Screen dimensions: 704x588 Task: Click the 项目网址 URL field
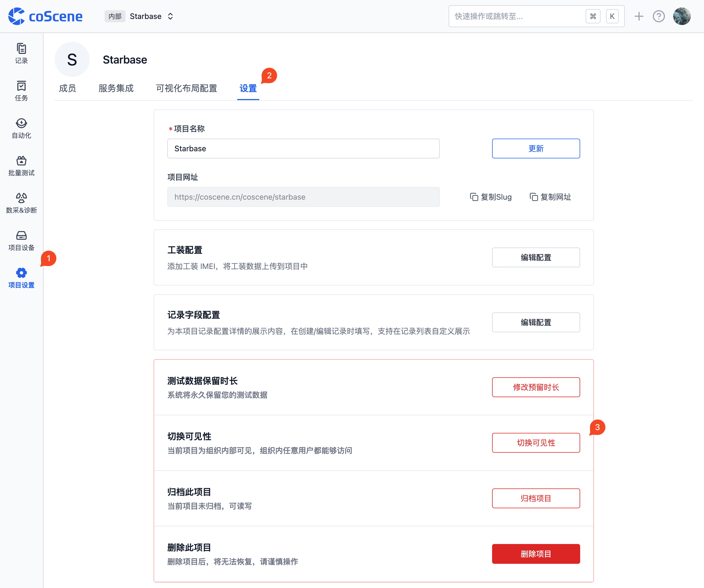(303, 197)
